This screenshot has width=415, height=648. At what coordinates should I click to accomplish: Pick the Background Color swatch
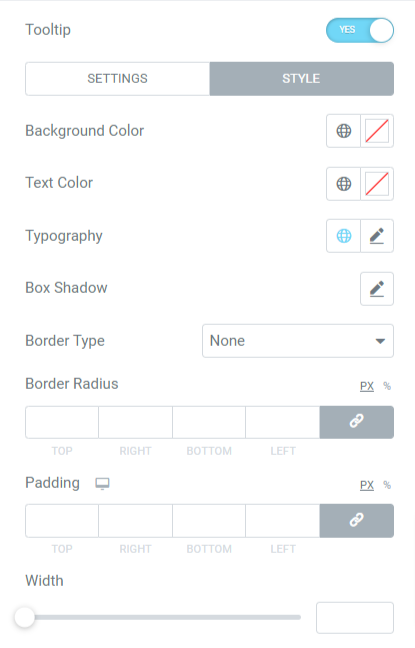click(x=377, y=131)
